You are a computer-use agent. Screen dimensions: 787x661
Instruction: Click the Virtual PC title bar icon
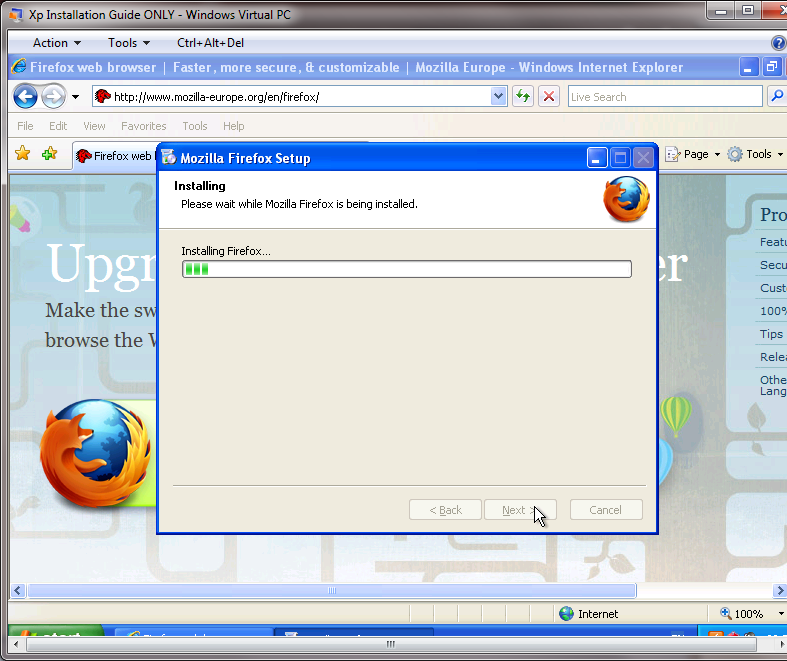(x=17, y=15)
